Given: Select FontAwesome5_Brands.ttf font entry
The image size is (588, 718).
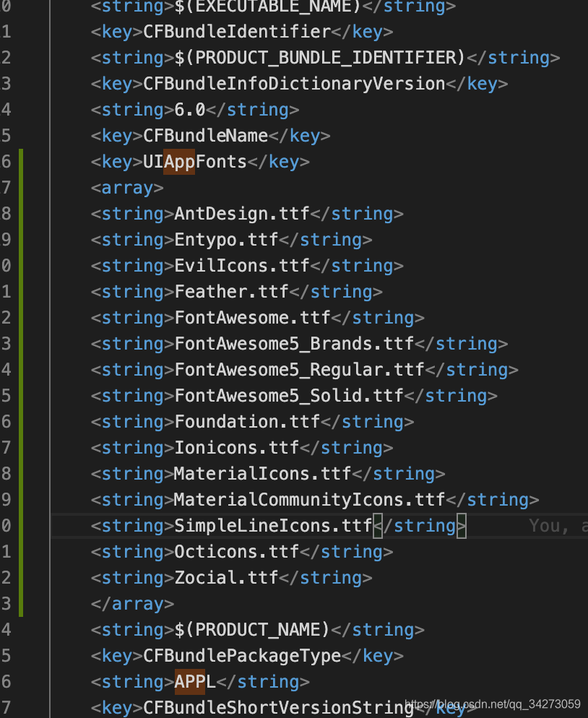Looking at the screenshot, I should coord(294,344).
